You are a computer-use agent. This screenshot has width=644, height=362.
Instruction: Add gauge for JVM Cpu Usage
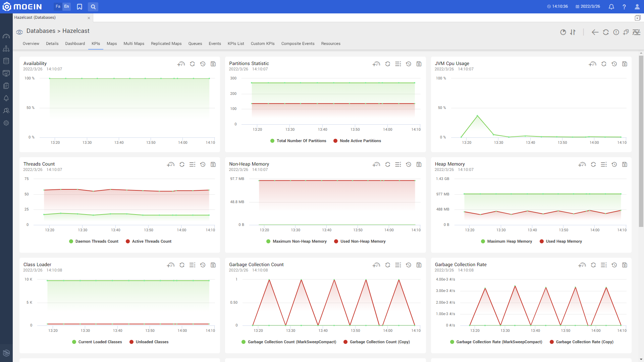pos(593,64)
